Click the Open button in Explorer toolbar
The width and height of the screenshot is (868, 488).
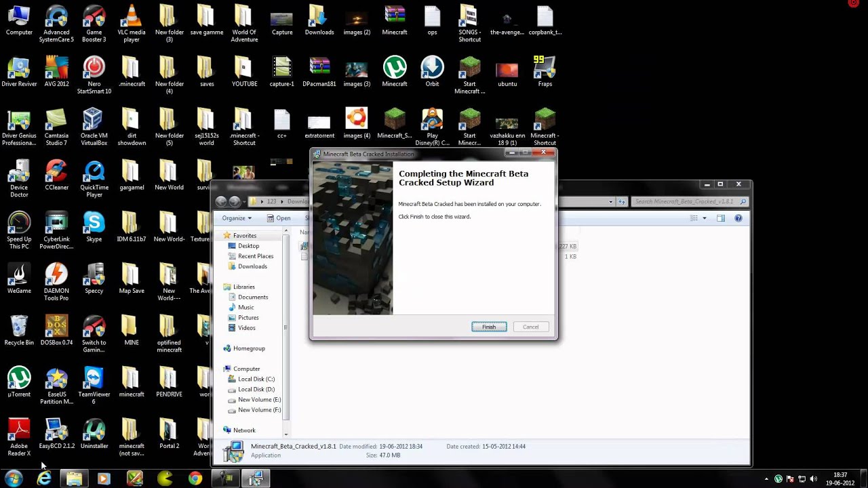278,218
